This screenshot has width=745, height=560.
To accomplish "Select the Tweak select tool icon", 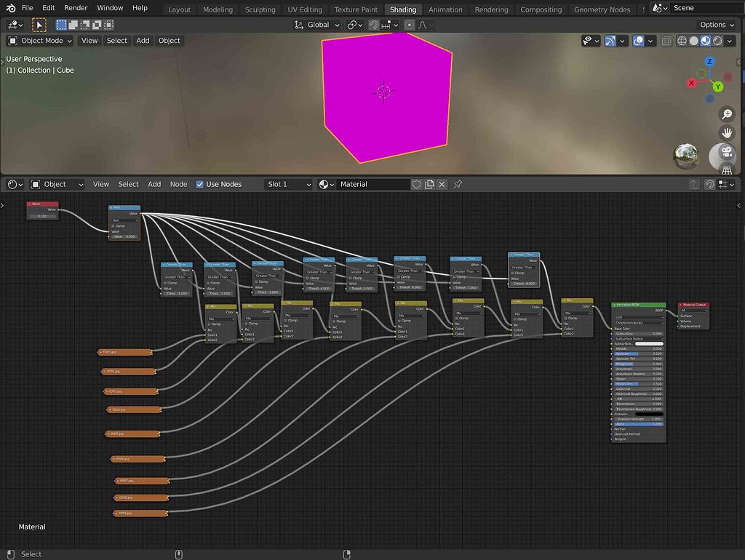I will pyautogui.click(x=39, y=25).
